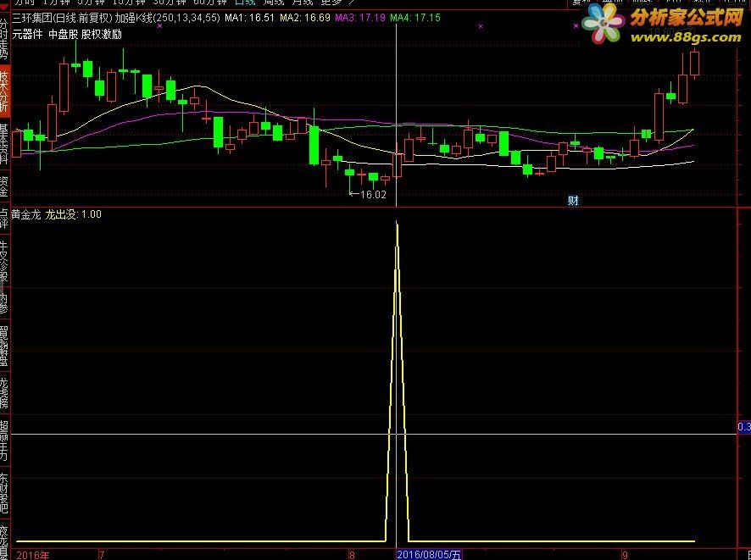Open 资金 in the left sidebar

[x=4, y=187]
